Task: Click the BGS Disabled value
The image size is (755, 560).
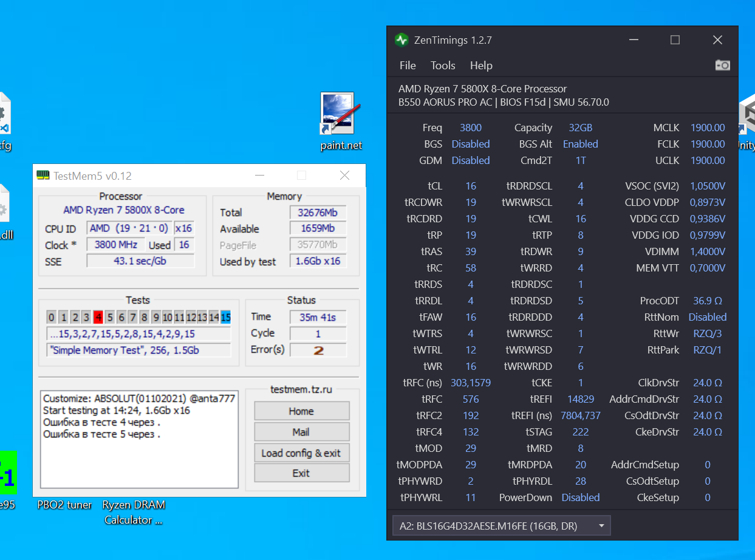Action: (x=470, y=144)
